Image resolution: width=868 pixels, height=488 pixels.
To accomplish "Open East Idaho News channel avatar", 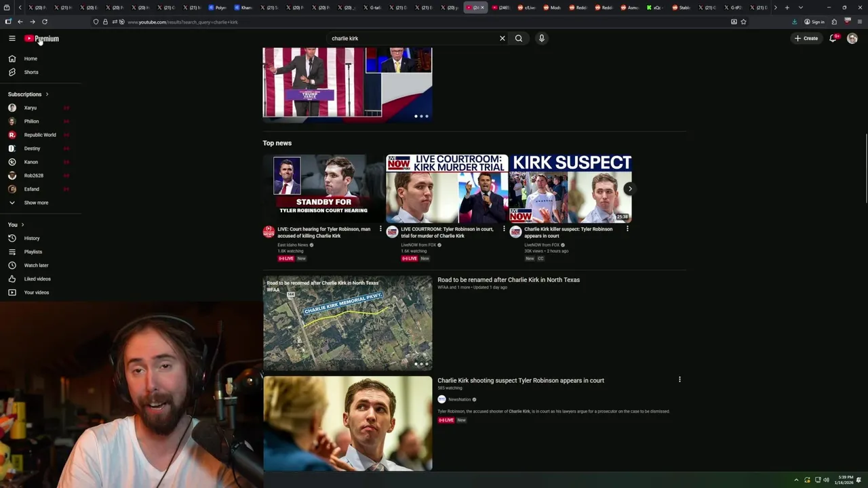I will coord(269,232).
